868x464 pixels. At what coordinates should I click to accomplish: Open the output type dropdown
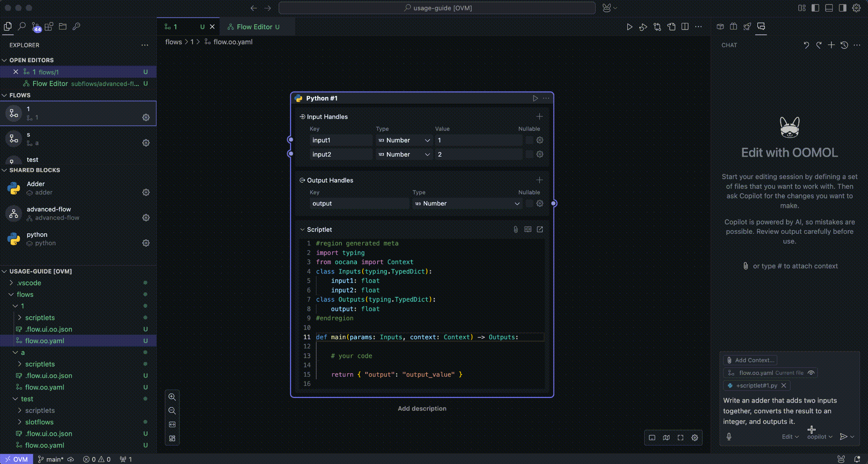click(467, 203)
